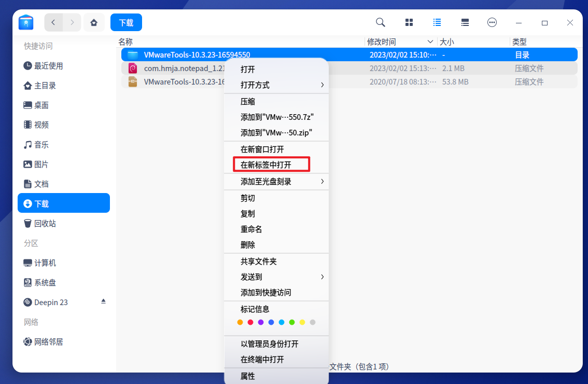Add to VMw···50.zip archive
Screen dimensions: 588x384
tap(276, 133)
